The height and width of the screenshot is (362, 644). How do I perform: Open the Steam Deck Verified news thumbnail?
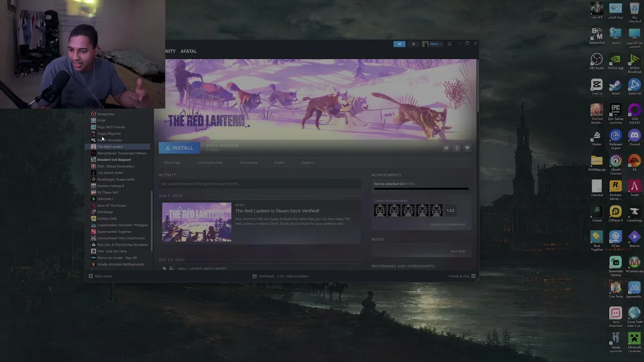(x=197, y=222)
